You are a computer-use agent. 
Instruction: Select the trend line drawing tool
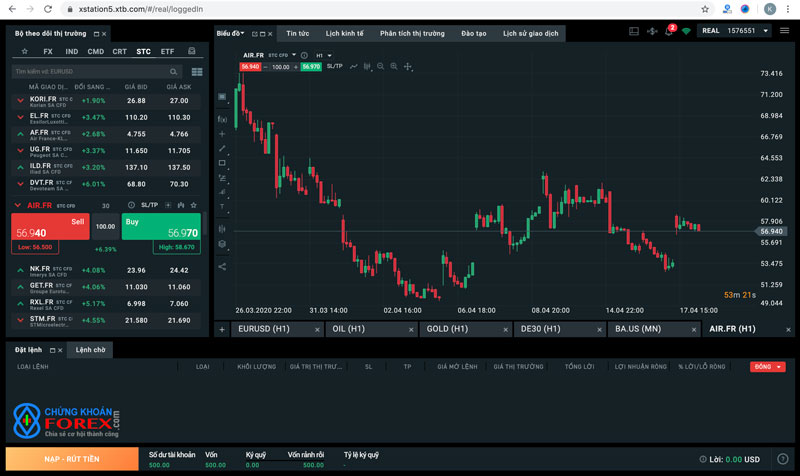[x=222, y=148]
